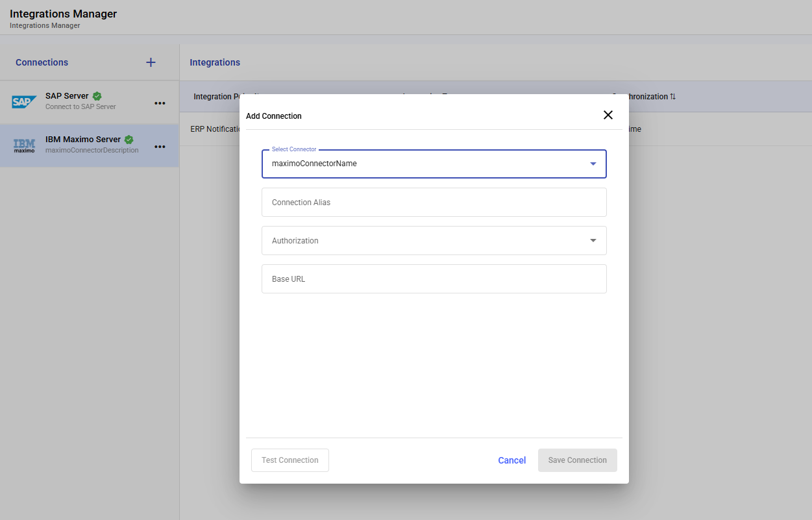The image size is (812, 520).
Task: Sort by the Synchronization column arrows icon
Action: tap(673, 97)
